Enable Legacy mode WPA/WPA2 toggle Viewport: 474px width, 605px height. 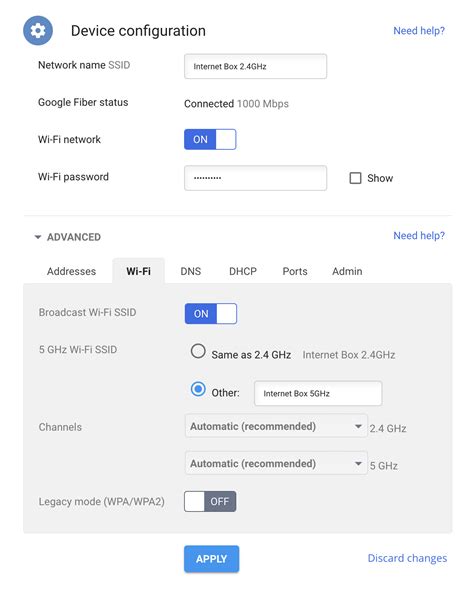pos(210,501)
